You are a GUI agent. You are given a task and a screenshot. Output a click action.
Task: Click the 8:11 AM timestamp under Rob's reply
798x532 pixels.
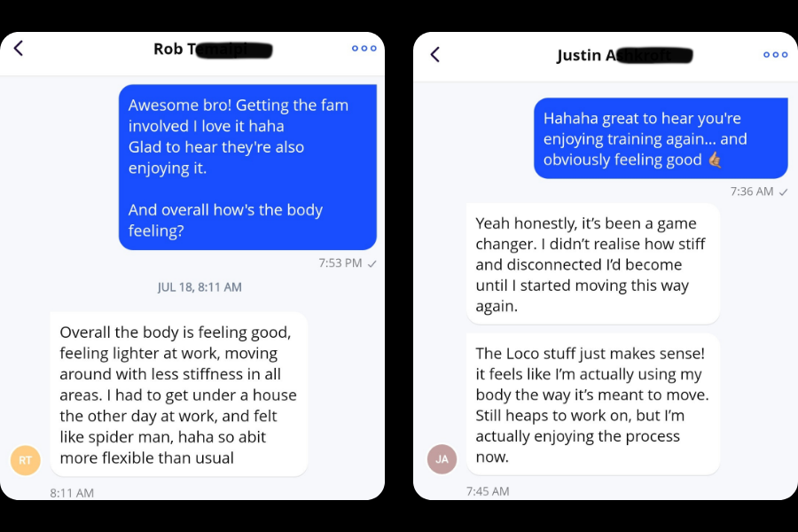pyautogui.click(x=72, y=493)
